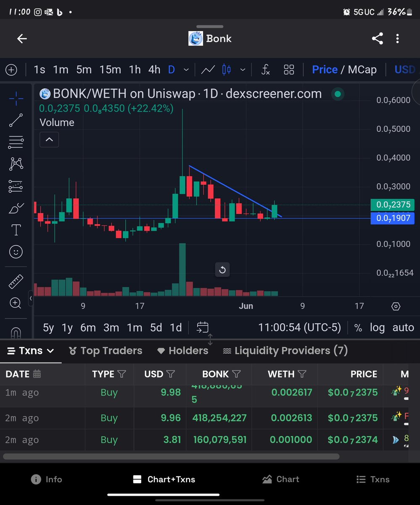This screenshot has height=505, width=420.
Task: Go back with the left arrow
Action: tap(22, 39)
